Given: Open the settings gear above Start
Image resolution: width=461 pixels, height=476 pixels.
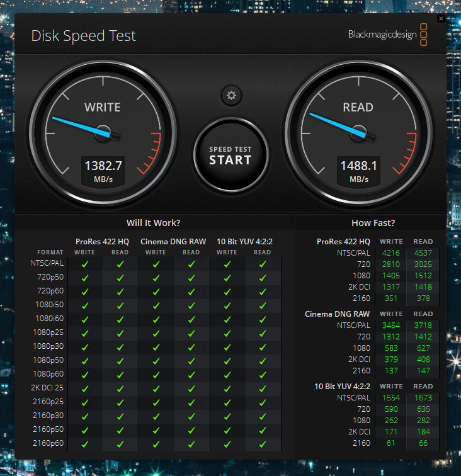Looking at the screenshot, I should click(x=231, y=96).
